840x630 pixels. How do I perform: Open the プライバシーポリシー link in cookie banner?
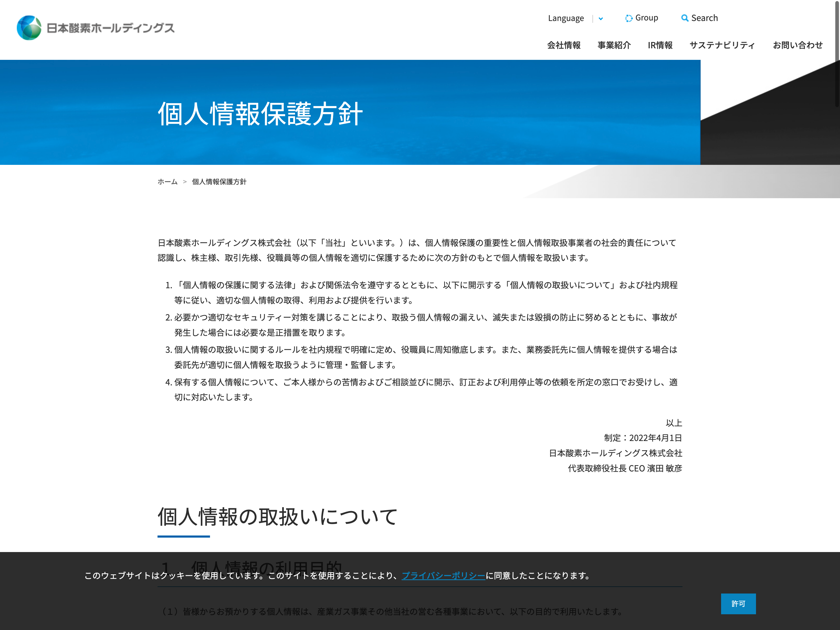(x=443, y=576)
